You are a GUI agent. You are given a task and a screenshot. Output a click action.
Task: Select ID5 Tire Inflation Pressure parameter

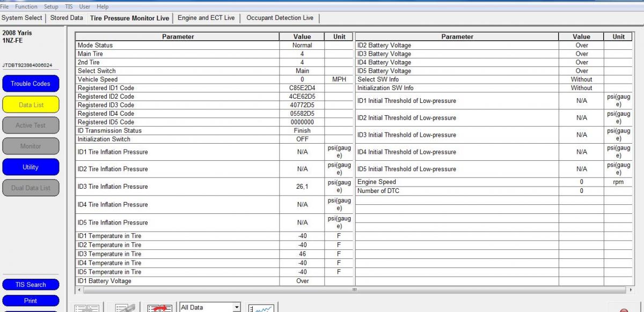177,222
